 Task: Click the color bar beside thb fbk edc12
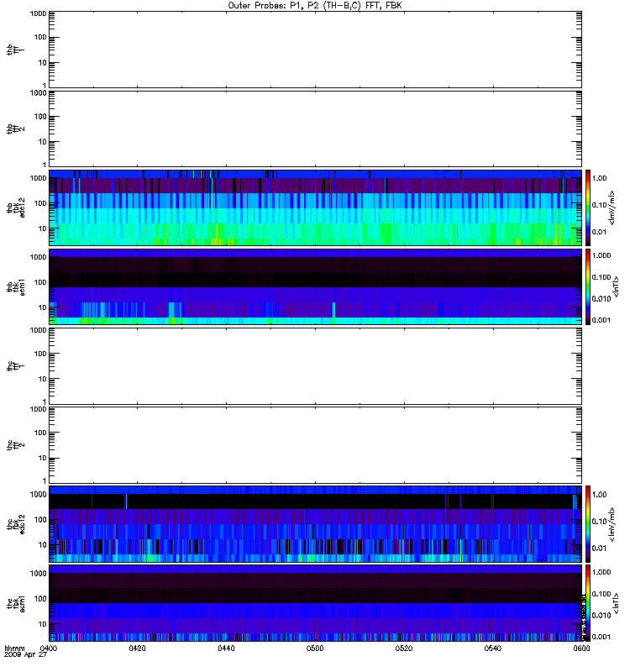click(588, 207)
